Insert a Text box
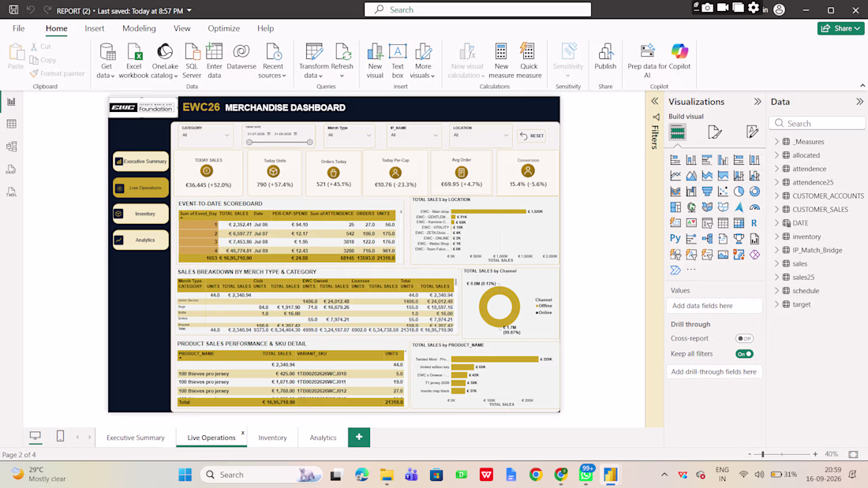868x488 pixels. click(x=398, y=61)
